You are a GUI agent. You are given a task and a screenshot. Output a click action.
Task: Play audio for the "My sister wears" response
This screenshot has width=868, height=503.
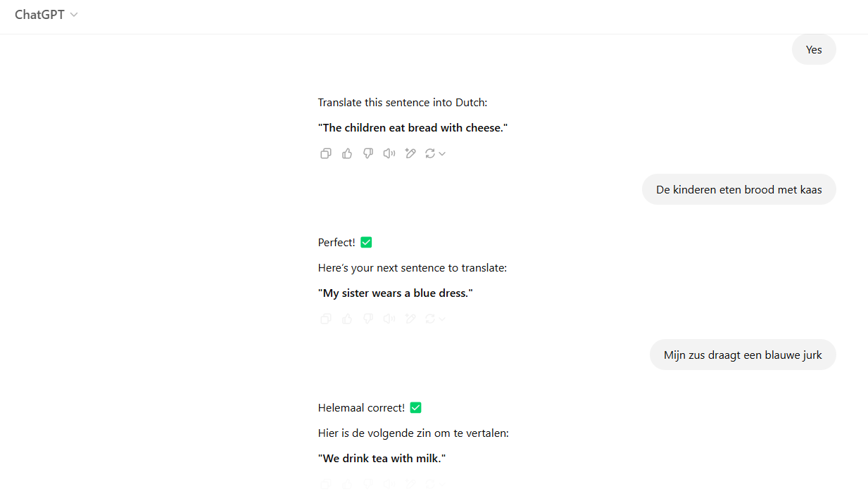pos(389,319)
